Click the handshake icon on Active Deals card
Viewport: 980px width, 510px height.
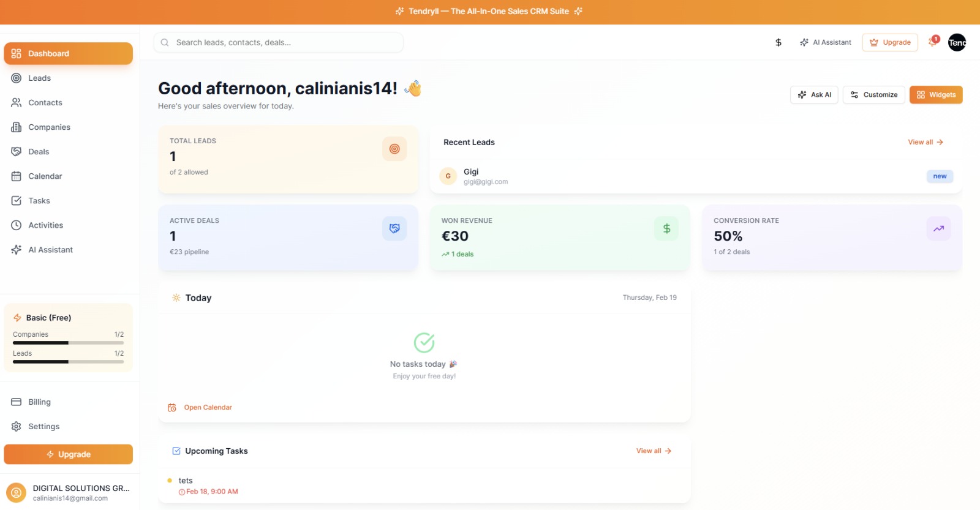[394, 228]
